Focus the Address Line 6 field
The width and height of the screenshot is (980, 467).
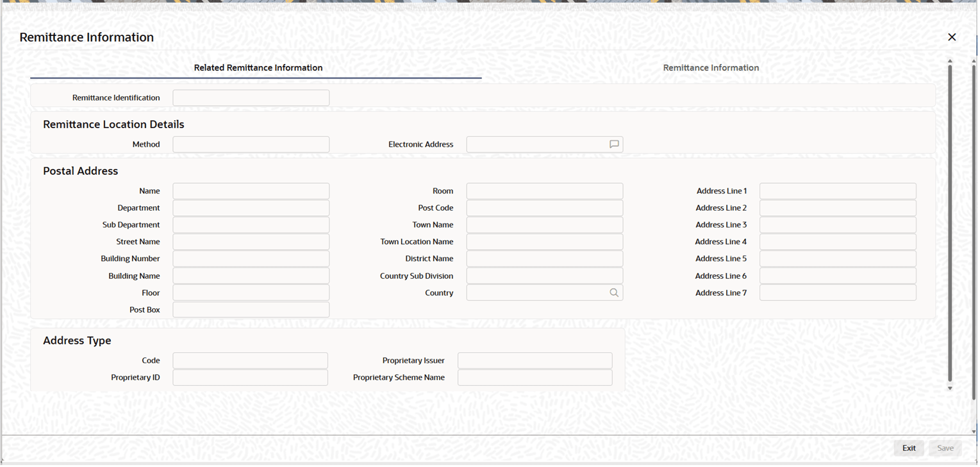[838, 275]
